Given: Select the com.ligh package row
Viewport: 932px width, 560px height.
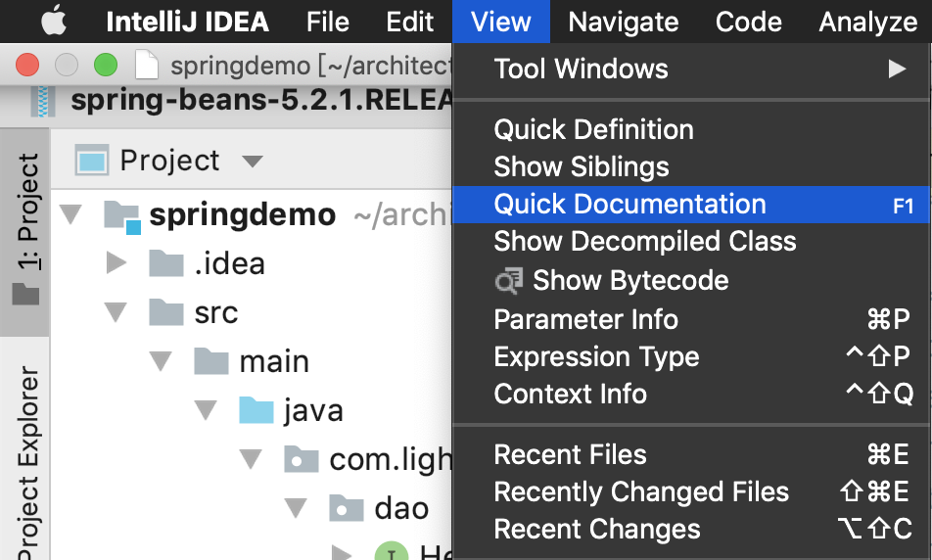Looking at the screenshot, I should point(391,459).
